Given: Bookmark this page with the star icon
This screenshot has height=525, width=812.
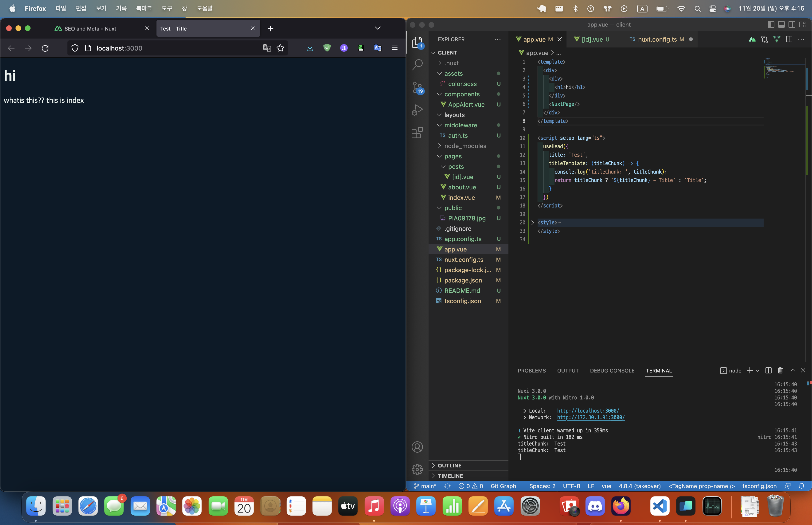Looking at the screenshot, I should [280, 48].
